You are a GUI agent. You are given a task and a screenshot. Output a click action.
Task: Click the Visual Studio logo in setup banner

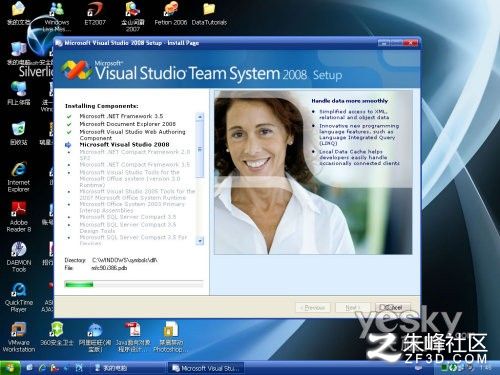click(x=76, y=70)
